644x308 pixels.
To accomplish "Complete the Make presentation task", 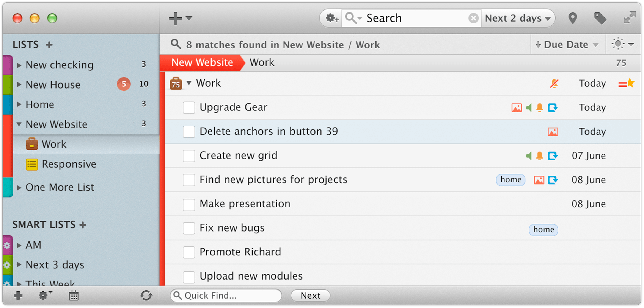I will (188, 204).
